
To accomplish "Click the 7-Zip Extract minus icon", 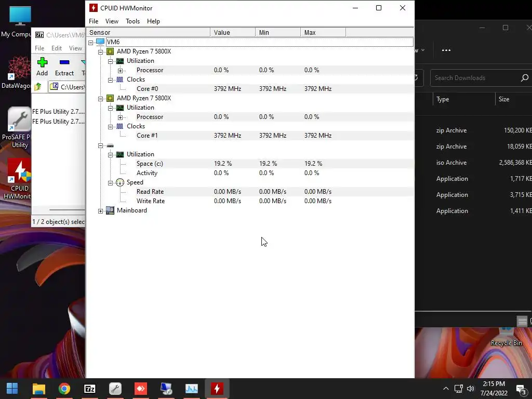I will tap(64, 62).
